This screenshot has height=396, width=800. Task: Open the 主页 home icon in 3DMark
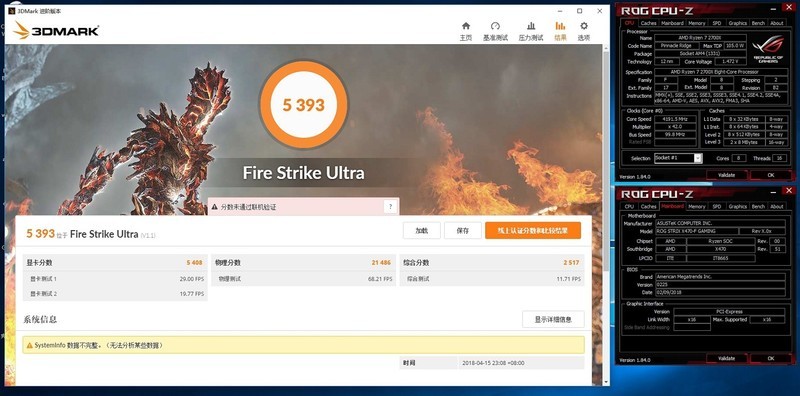pyautogui.click(x=466, y=26)
